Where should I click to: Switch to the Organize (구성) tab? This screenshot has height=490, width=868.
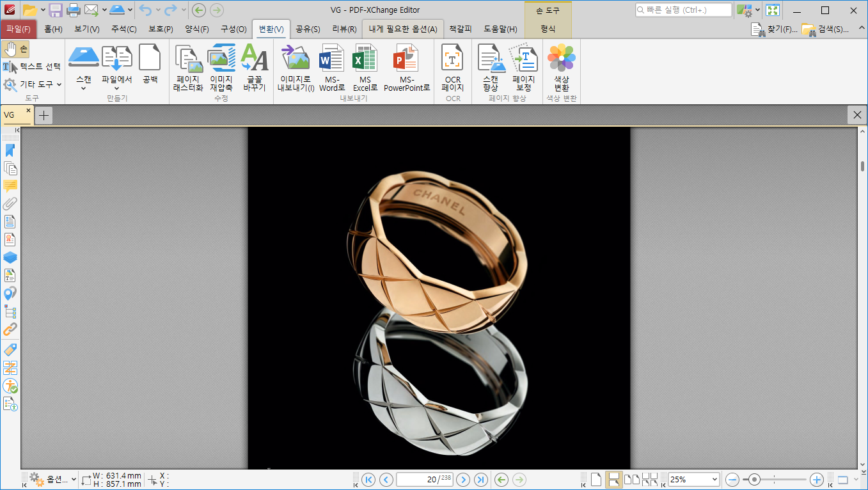point(233,29)
